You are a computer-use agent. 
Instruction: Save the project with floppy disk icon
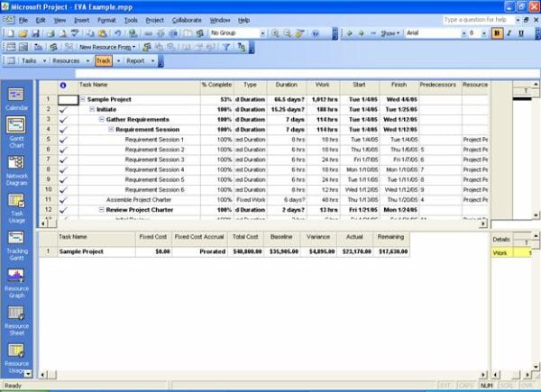coord(35,33)
